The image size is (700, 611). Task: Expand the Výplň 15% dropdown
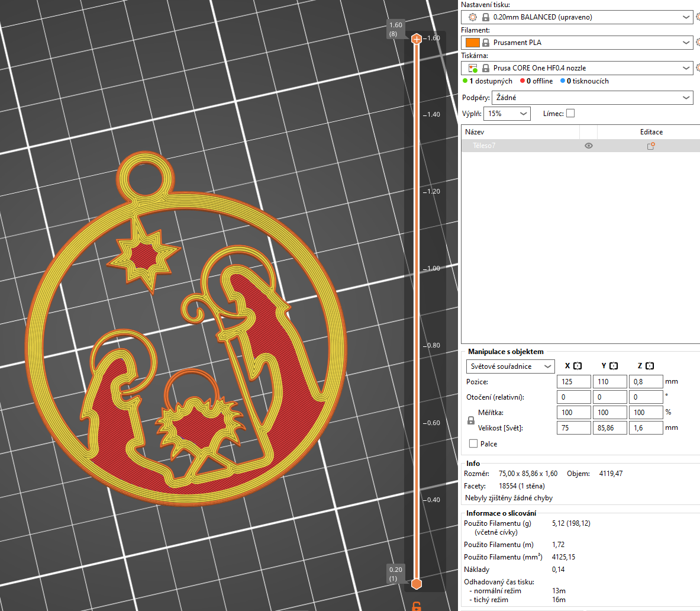pos(507,114)
